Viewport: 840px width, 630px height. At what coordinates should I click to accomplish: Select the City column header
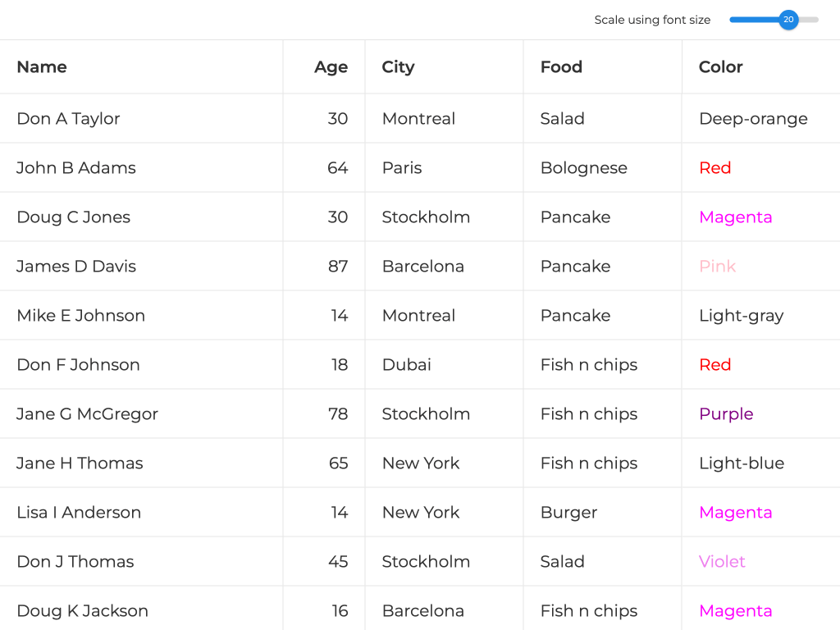[398, 67]
